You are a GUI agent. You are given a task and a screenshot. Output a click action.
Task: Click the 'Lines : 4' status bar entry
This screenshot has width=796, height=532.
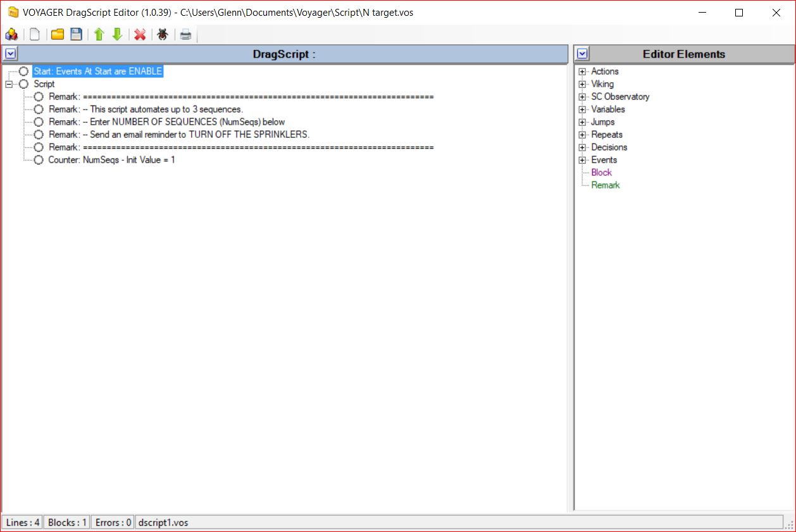[23, 523]
